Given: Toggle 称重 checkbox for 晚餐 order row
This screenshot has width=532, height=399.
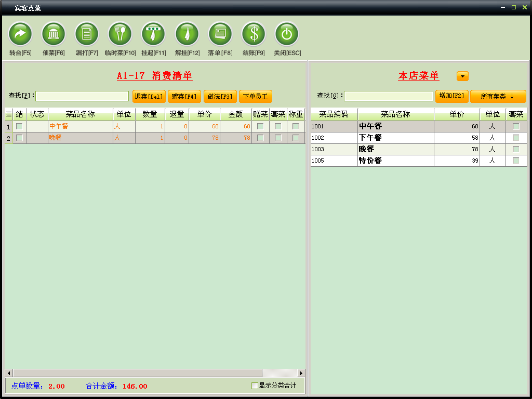Looking at the screenshot, I should [296, 138].
